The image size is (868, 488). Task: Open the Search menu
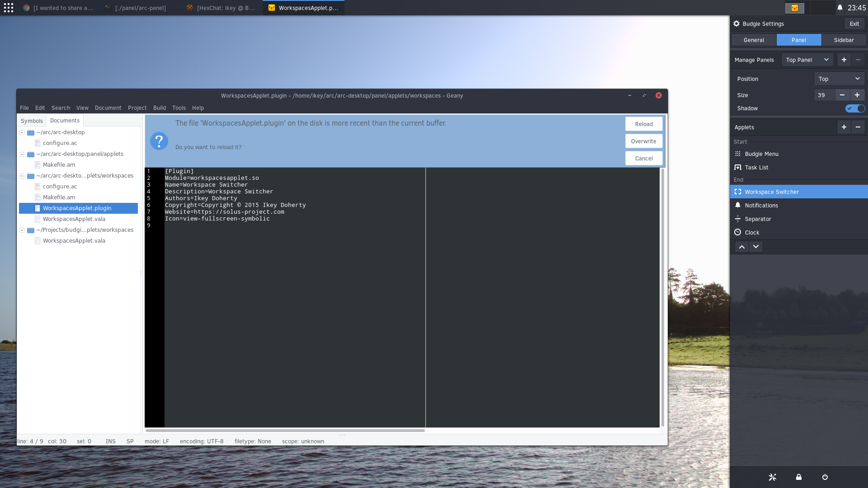61,108
